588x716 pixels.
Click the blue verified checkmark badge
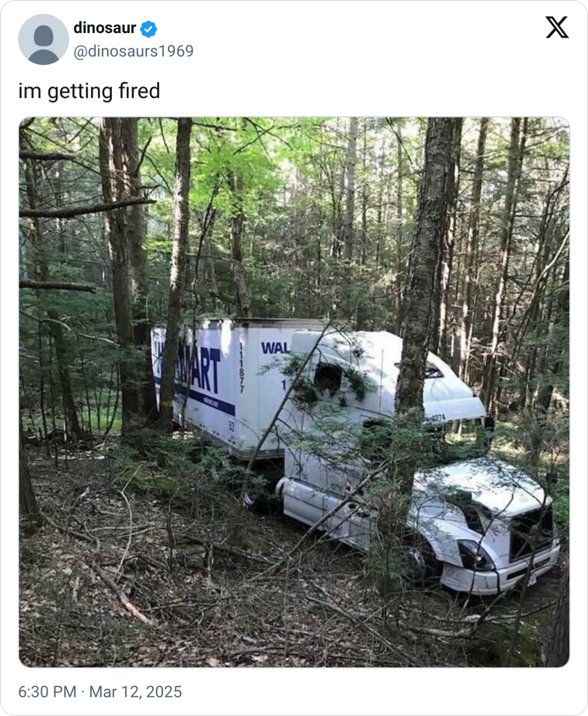pyautogui.click(x=148, y=29)
